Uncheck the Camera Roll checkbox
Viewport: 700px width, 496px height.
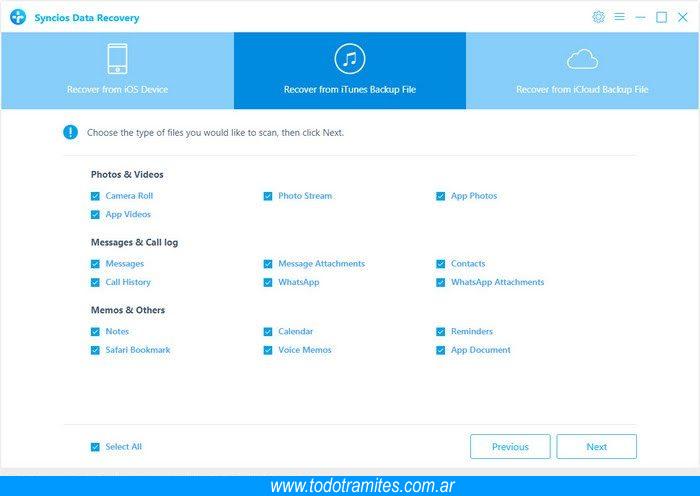tap(95, 196)
